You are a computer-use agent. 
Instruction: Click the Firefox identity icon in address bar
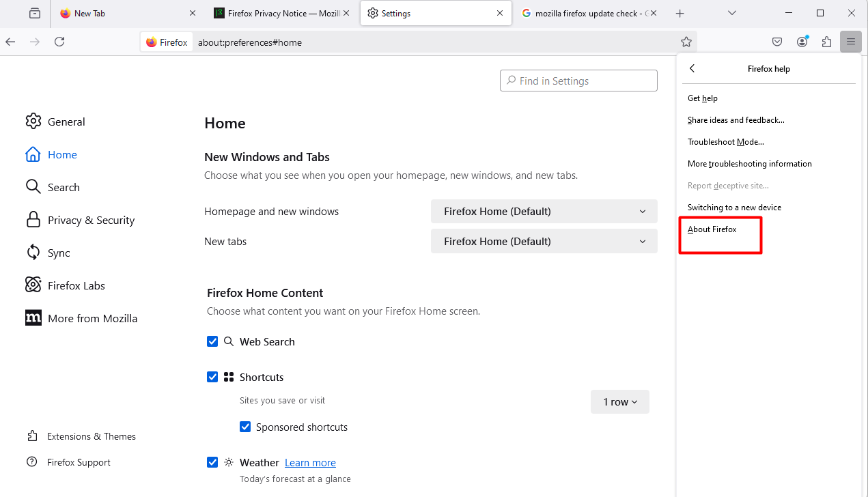point(167,42)
